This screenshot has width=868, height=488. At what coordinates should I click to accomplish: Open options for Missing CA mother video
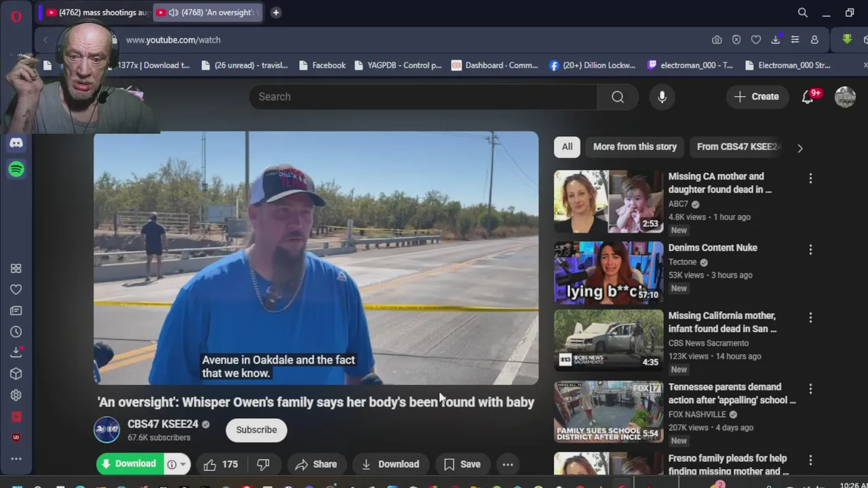tap(810, 178)
